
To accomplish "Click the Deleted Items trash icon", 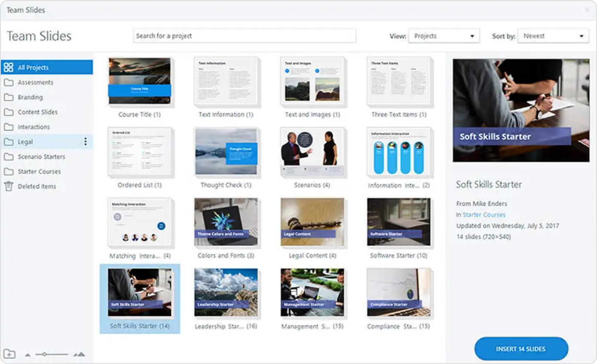I will coord(9,186).
